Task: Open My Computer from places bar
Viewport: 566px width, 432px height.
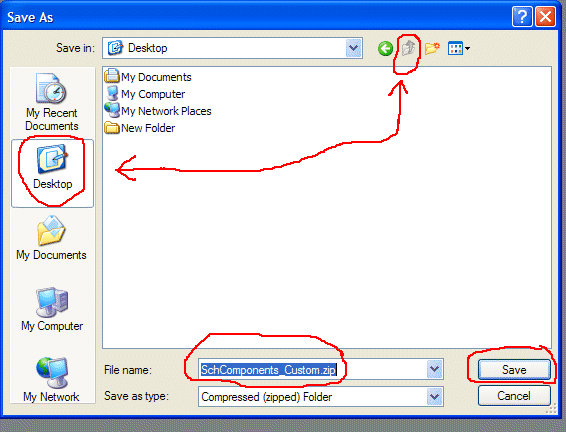Action: [x=52, y=309]
